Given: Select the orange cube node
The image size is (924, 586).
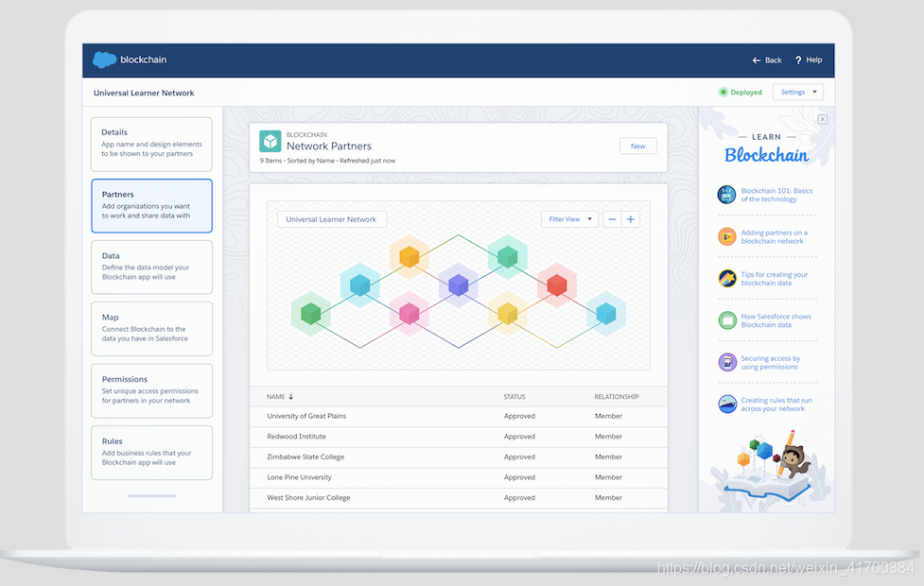Looking at the screenshot, I should pyautogui.click(x=409, y=257).
